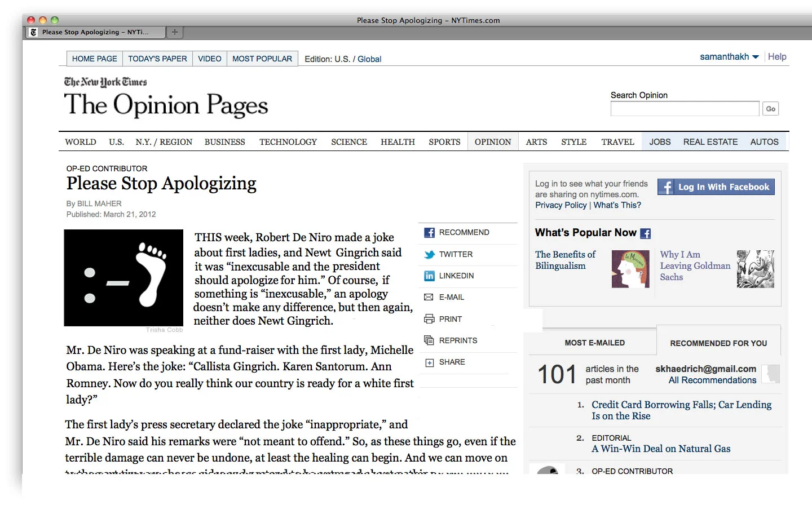Click the LinkedIn share icon
Viewport: 812px width, 505px height.
pos(429,276)
